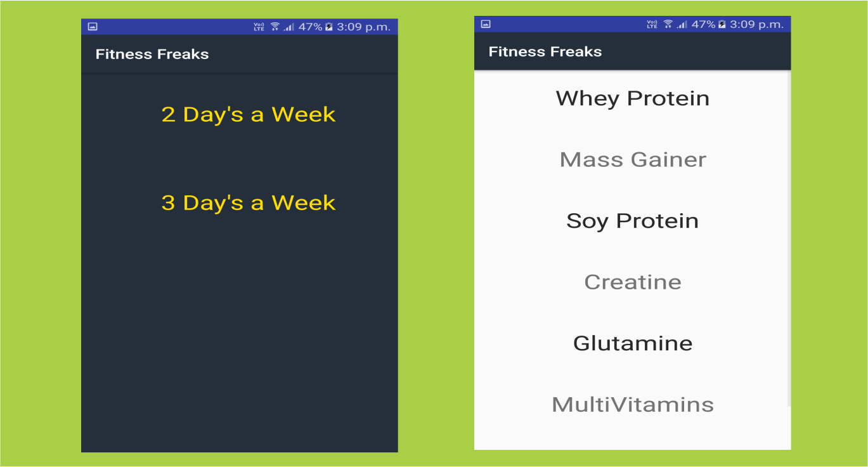Screen dimensions: 868x467
Task: Select the 2 Day's a Week option
Action: (x=249, y=114)
